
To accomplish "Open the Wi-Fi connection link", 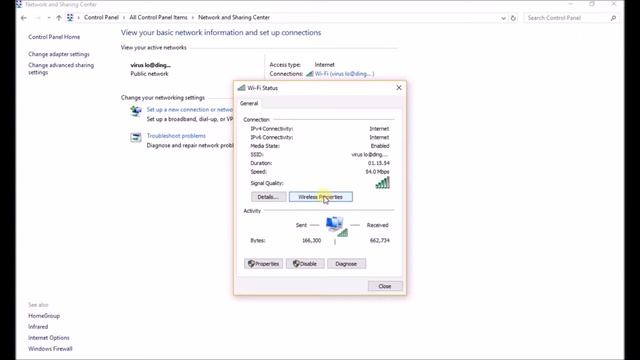I will pyautogui.click(x=344, y=74).
